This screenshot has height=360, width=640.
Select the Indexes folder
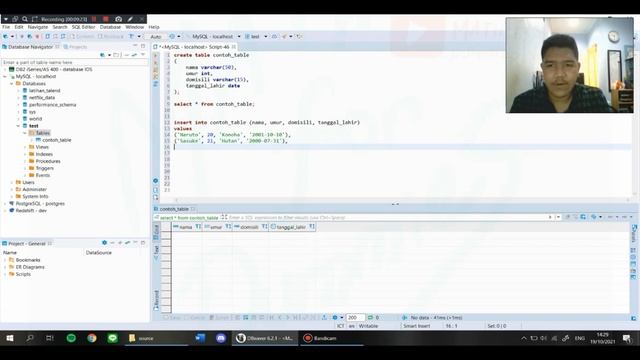click(44, 154)
